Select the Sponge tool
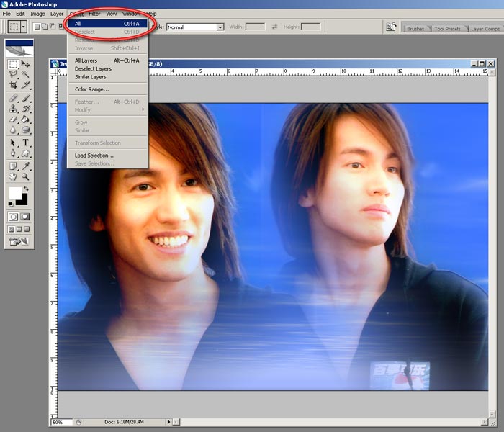 (25, 130)
